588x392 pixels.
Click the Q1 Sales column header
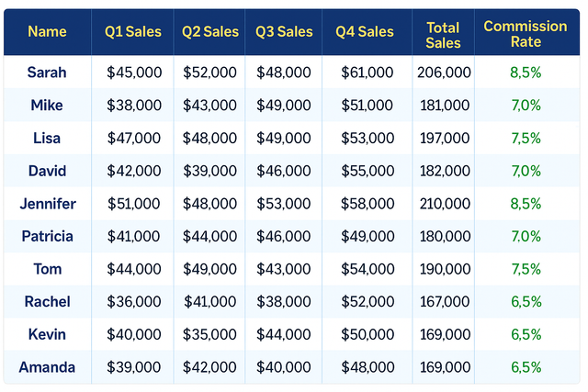133,32
